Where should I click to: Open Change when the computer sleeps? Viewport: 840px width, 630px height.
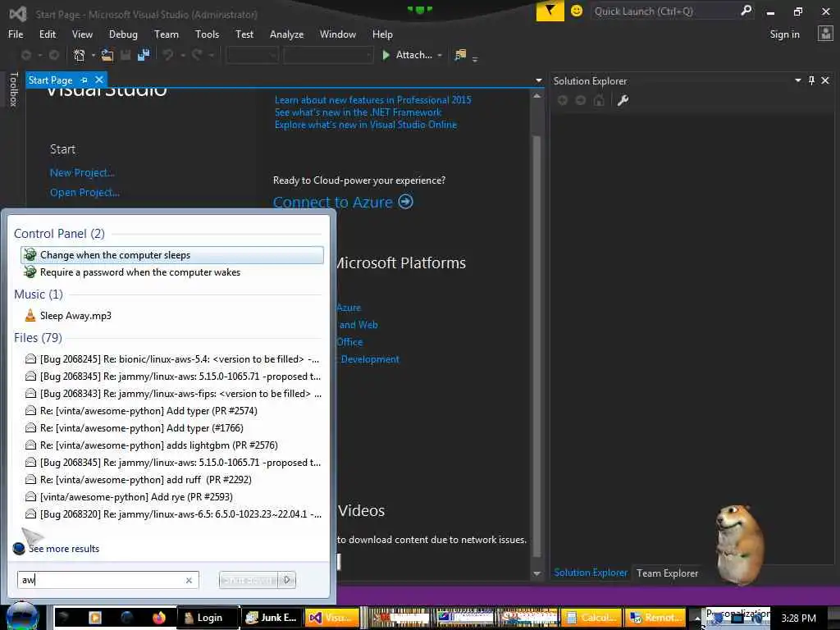[x=172, y=255]
